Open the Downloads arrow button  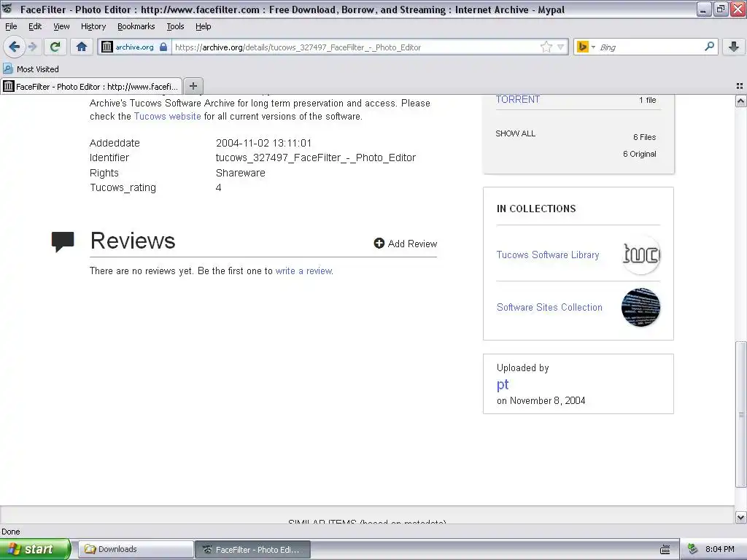(734, 47)
